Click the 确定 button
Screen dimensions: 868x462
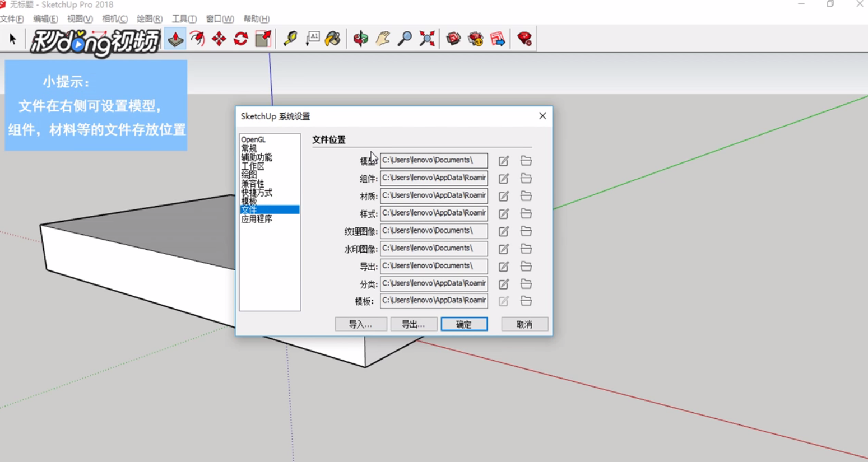pos(464,324)
